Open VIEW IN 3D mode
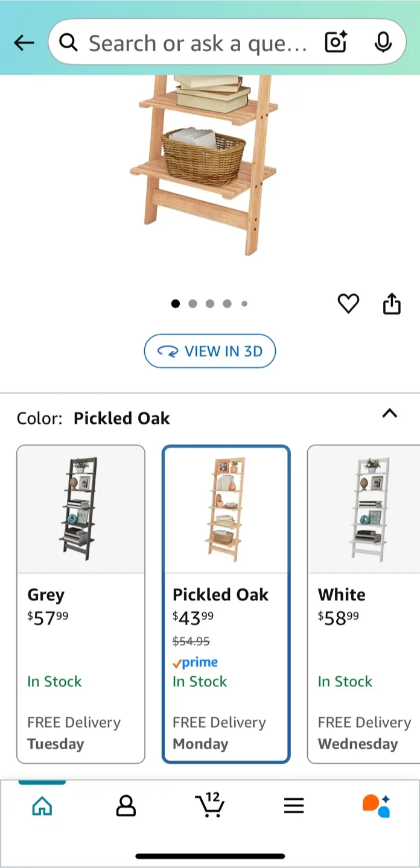The image size is (420, 868). (x=209, y=351)
